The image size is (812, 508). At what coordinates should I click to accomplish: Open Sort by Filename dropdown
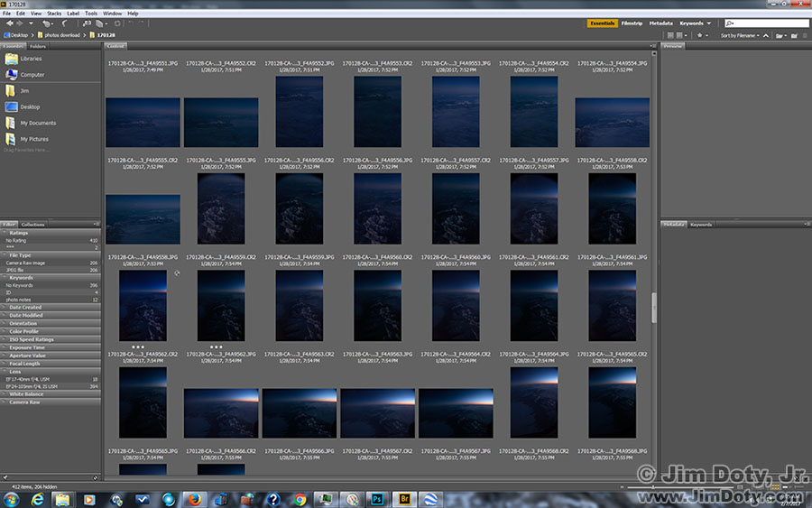click(740, 36)
